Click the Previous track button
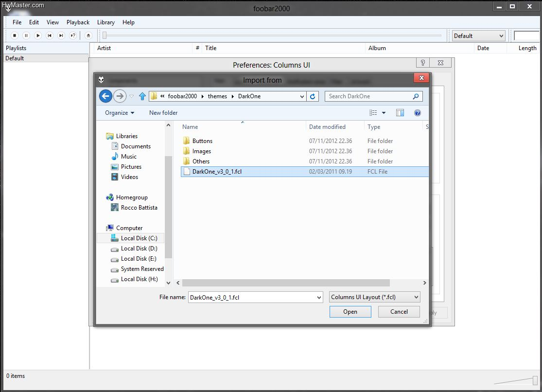The width and height of the screenshot is (542, 392). pyautogui.click(x=50, y=36)
